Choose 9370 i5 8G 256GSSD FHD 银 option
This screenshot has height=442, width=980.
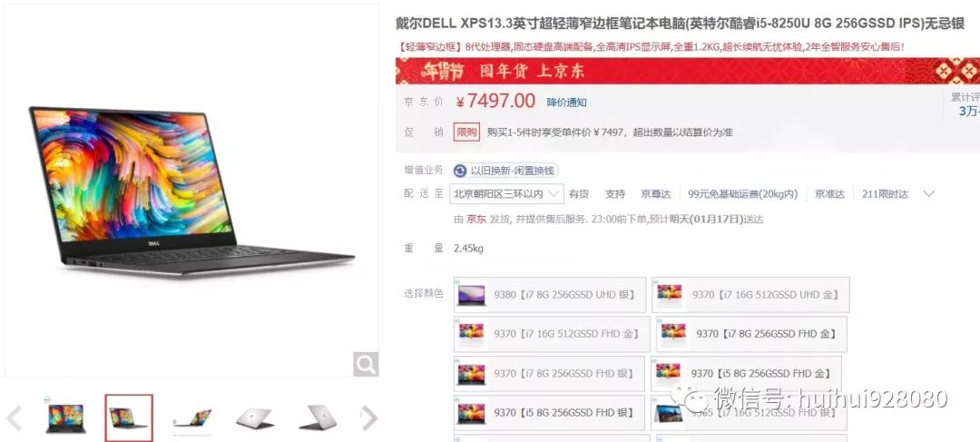(549, 413)
